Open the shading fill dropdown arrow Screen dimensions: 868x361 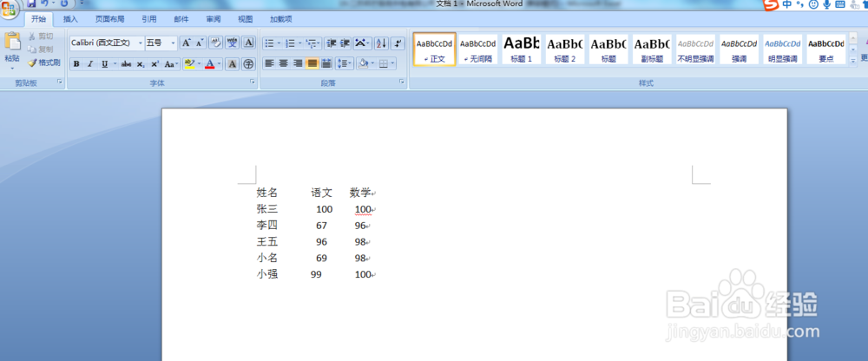372,63
